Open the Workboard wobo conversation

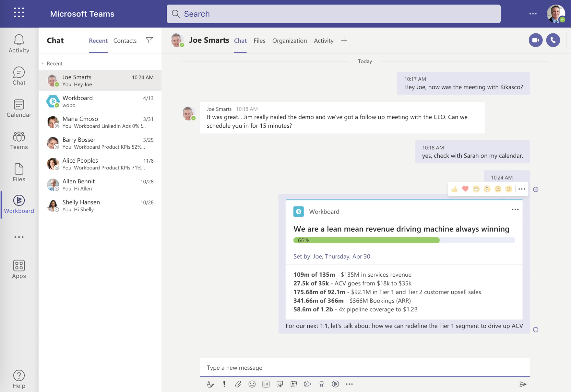100,101
